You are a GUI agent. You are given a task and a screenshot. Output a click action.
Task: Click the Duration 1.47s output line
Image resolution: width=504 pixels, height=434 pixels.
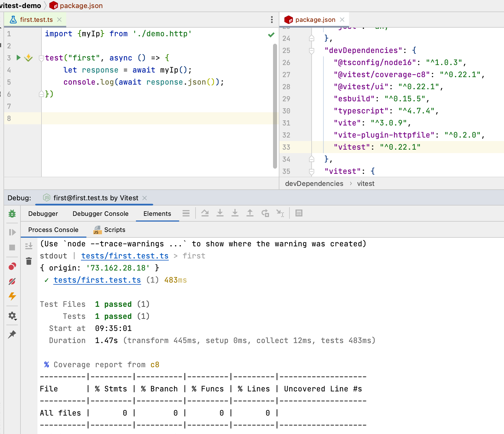pos(212,340)
